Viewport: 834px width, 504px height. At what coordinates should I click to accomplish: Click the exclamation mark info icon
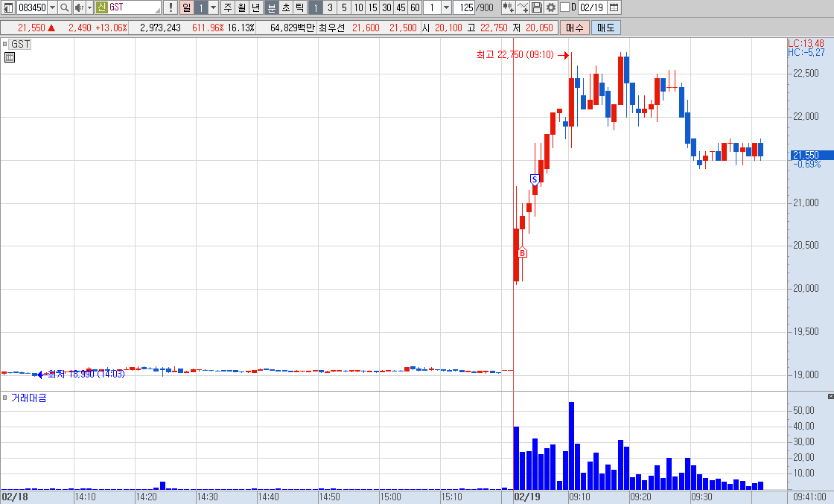coord(171,7)
